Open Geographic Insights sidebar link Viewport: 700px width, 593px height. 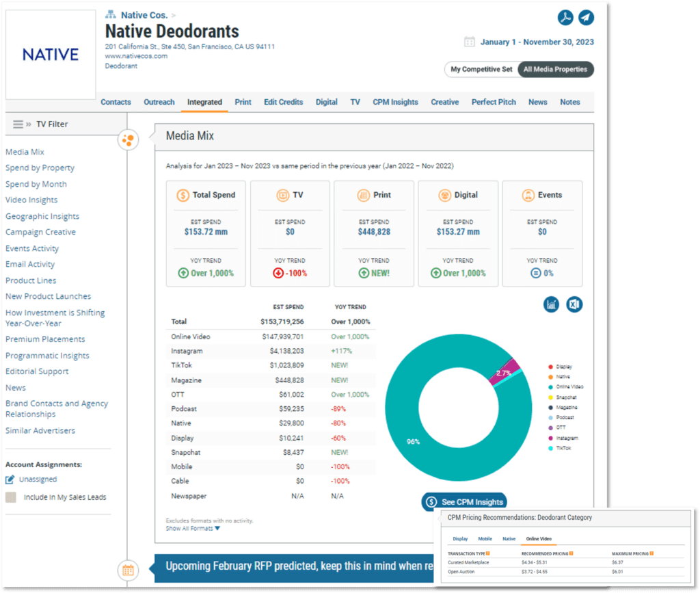tap(42, 216)
